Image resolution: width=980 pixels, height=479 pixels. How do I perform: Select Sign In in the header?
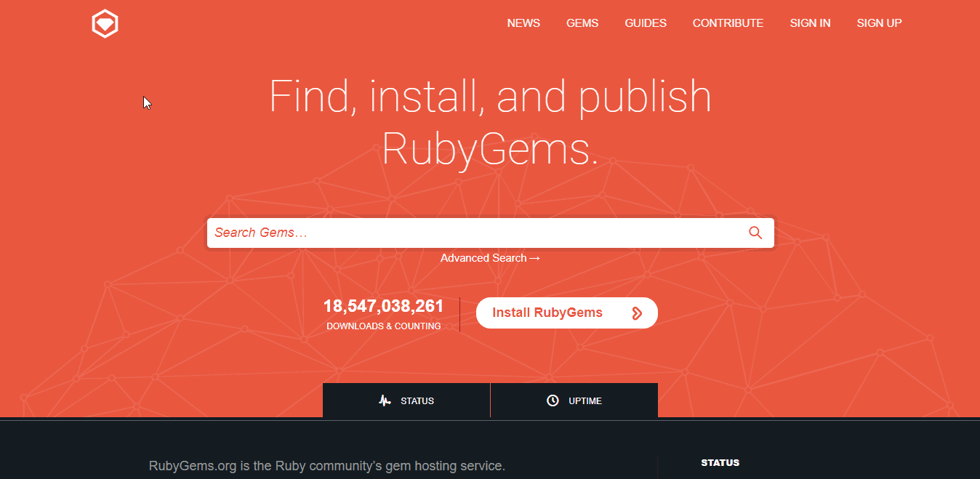point(810,23)
